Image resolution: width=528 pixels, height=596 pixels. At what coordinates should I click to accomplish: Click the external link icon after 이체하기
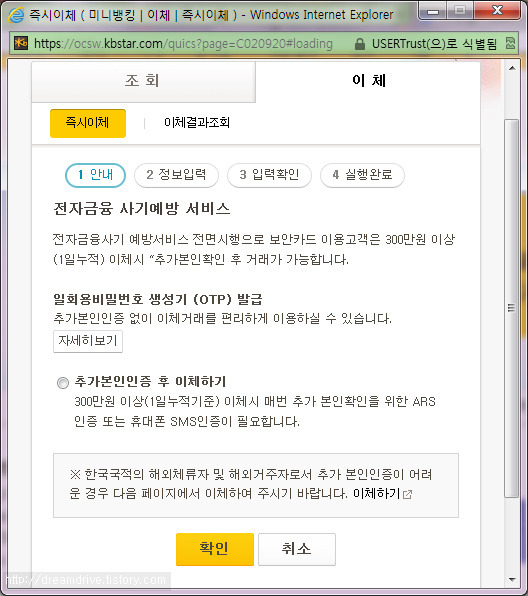click(x=407, y=495)
